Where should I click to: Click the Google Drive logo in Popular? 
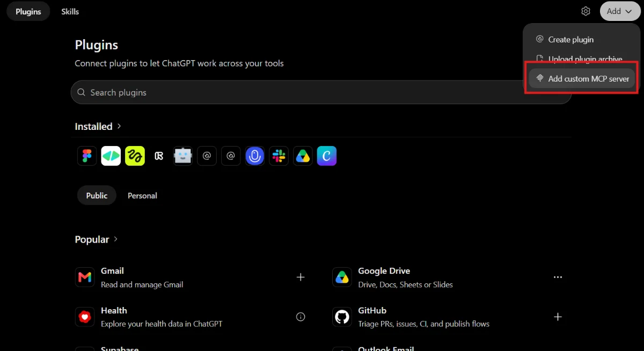[x=342, y=277]
